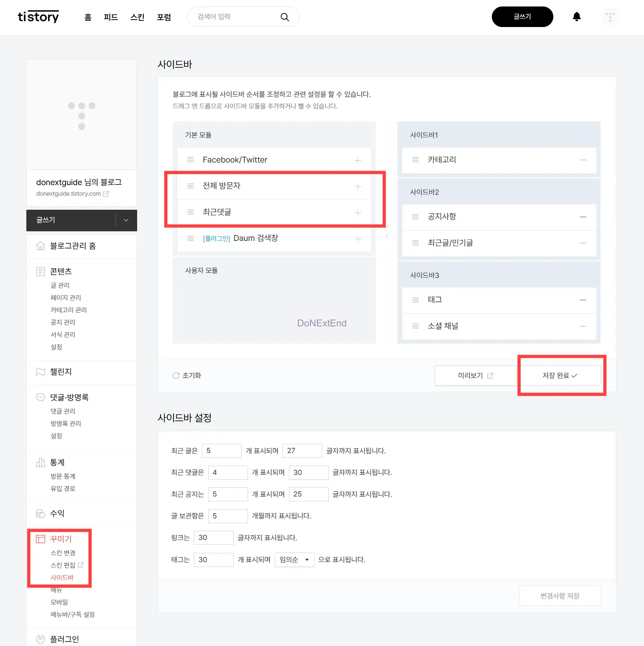Screen dimensions: 644x646
Task: Open 포럼 in top navigation
Action: pyautogui.click(x=164, y=17)
